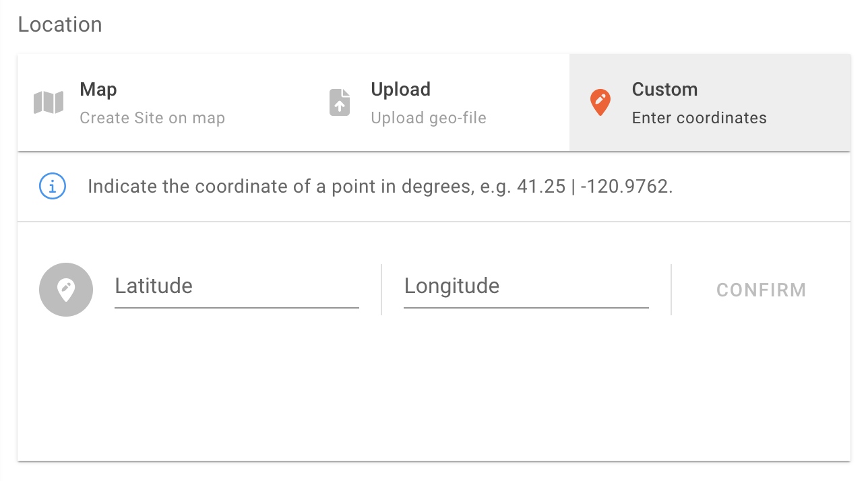The height and width of the screenshot is (481, 868).
Task: Click the 'Create Site on map' subtitle
Action: pos(152,119)
